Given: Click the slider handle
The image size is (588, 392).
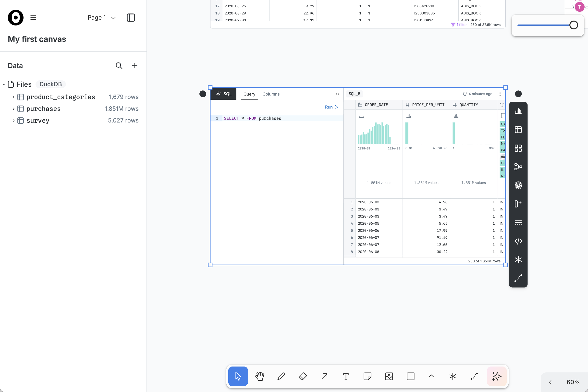Looking at the screenshot, I should point(574,25).
